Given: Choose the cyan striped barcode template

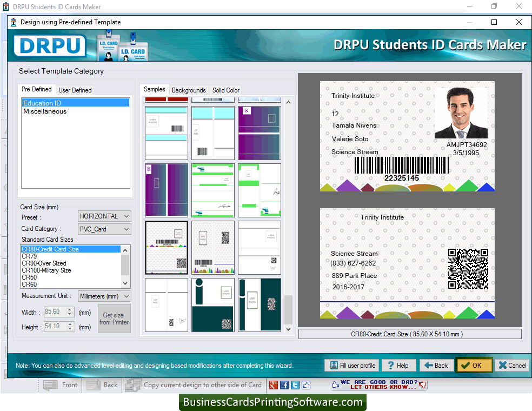Looking at the screenshot, I should point(167,133).
